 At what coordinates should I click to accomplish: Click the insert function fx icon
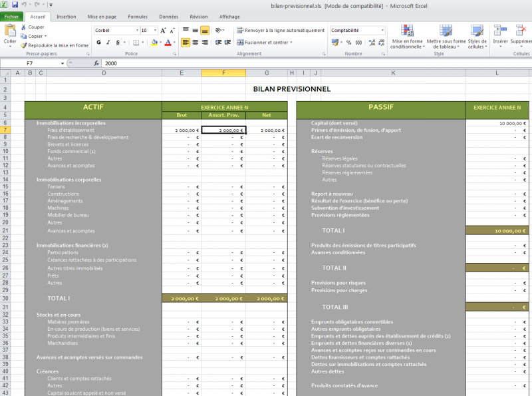(x=96, y=63)
